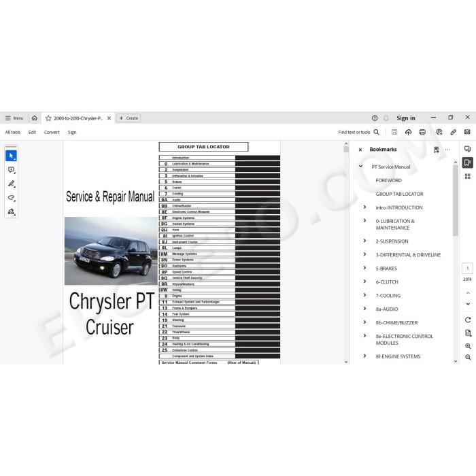Go to previous page arrow
This screenshot has width=476, height=476.
point(468,292)
